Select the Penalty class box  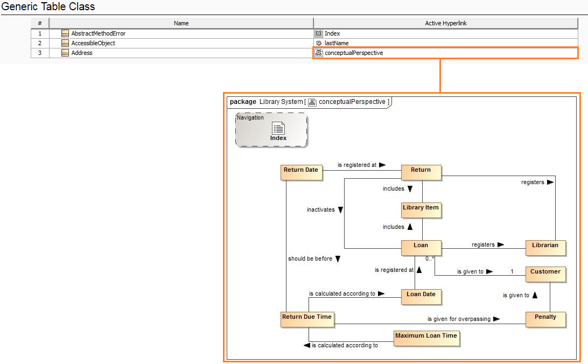click(545, 319)
